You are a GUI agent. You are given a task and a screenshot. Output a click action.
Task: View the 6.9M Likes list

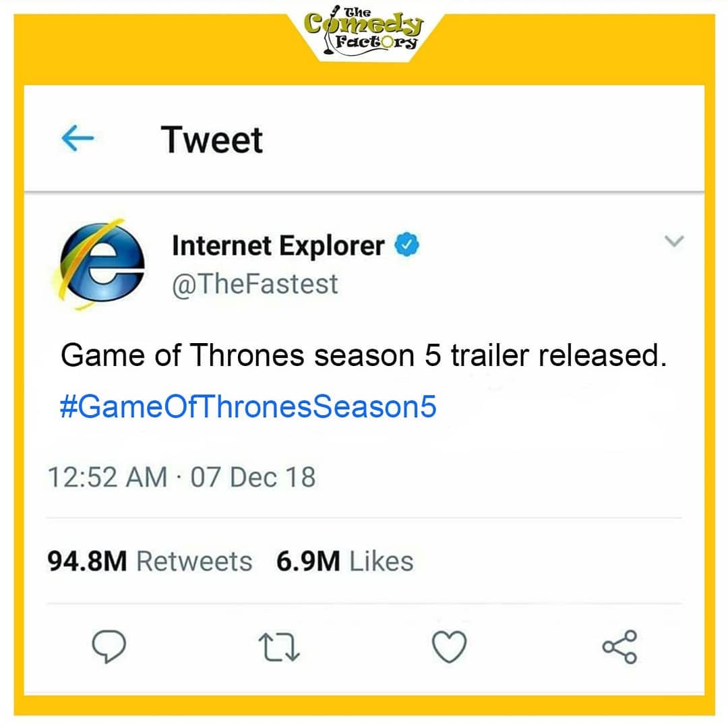[345, 559]
